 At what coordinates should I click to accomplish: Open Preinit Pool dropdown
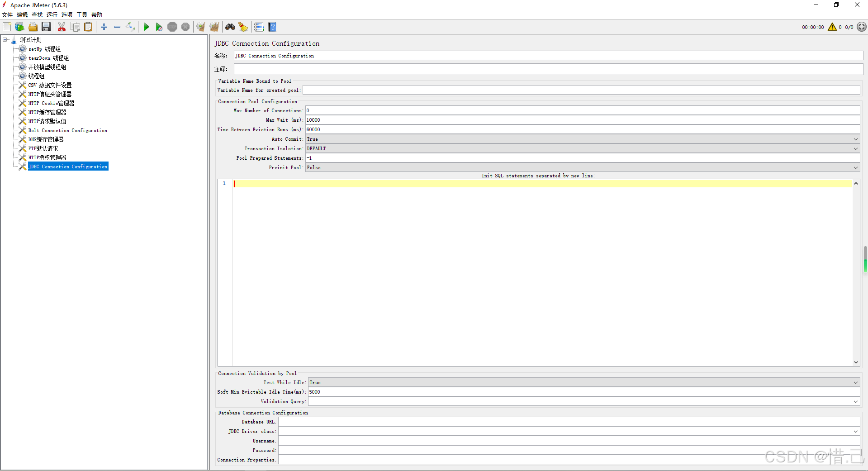coord(583,167)
